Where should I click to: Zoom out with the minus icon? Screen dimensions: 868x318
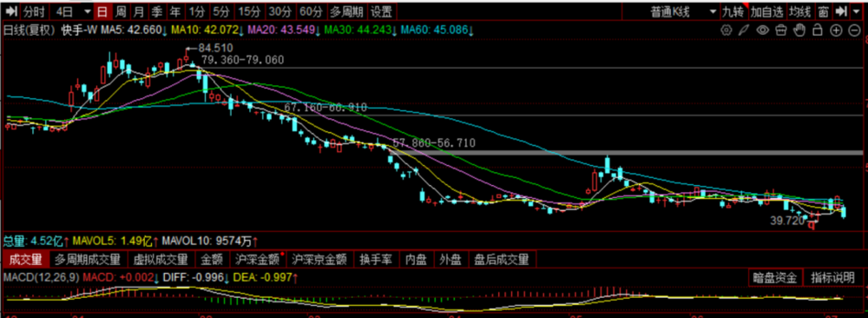point(855,30)
